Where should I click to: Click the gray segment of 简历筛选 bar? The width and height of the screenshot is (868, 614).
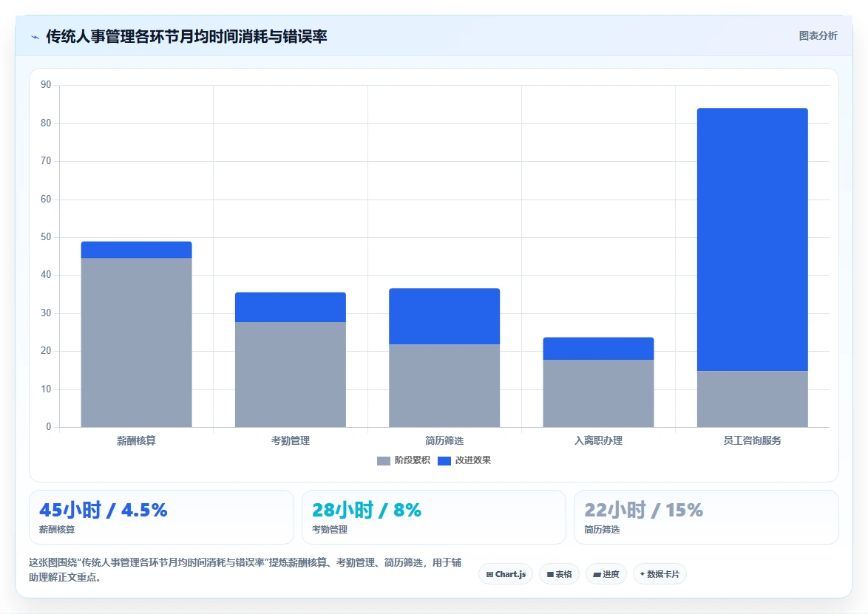[444, 386]
